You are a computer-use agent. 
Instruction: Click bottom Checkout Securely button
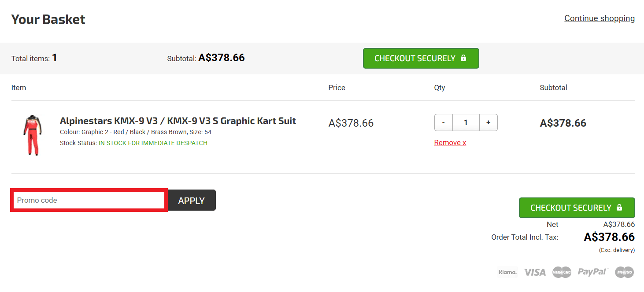click(x=577, y=208)
